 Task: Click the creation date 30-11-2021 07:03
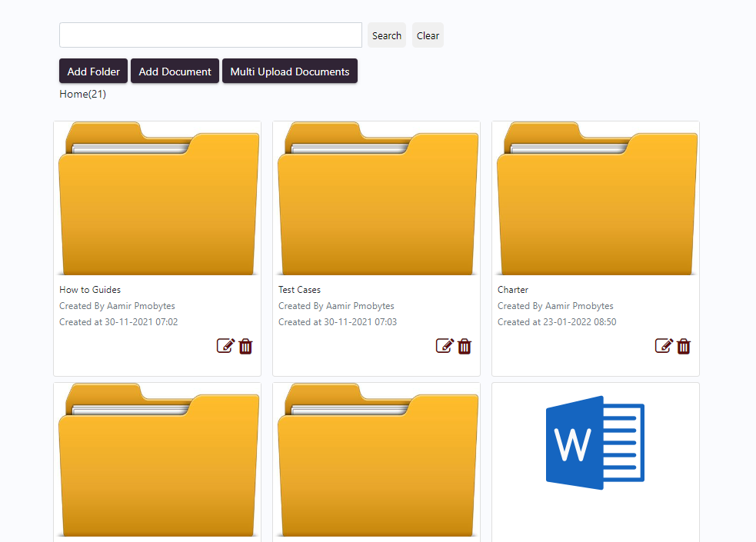360,322
